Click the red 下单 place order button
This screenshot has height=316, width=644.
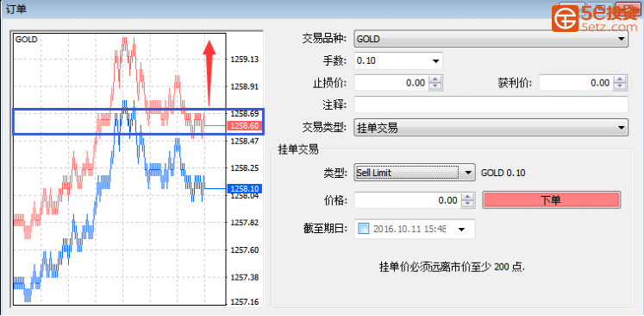click(551, 200)
